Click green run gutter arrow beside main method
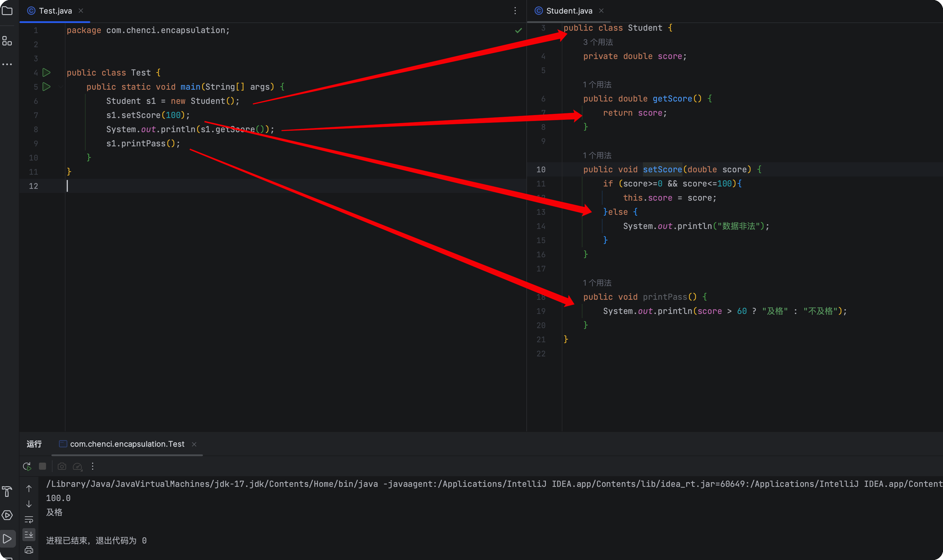Screen dimensions: 943x560 (x=46, y=87)
